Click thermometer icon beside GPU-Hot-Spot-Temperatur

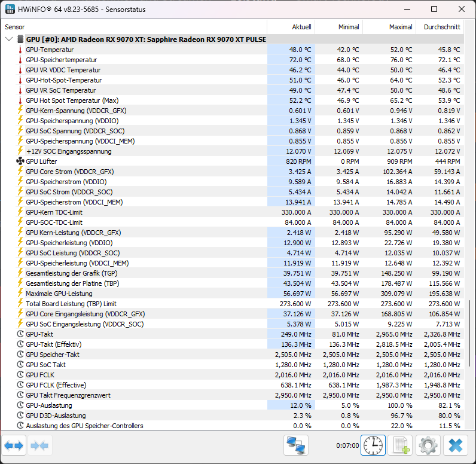coord(20,80)
